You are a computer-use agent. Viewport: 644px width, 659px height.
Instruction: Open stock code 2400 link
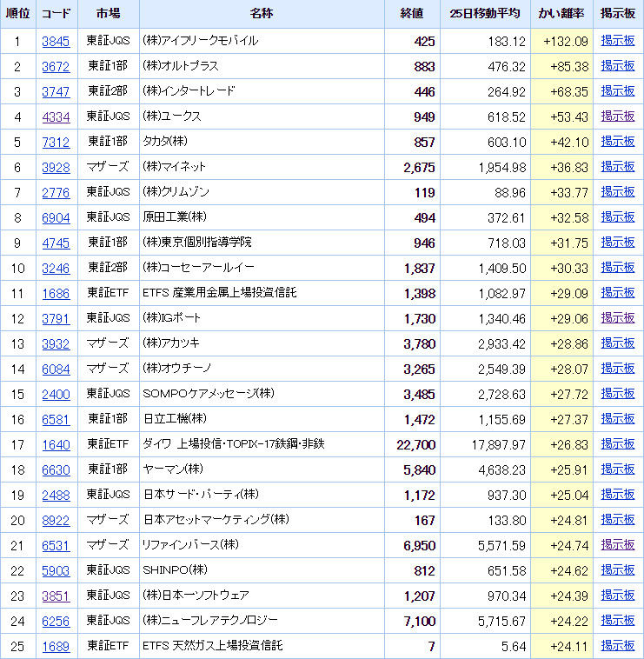[56, 394]
